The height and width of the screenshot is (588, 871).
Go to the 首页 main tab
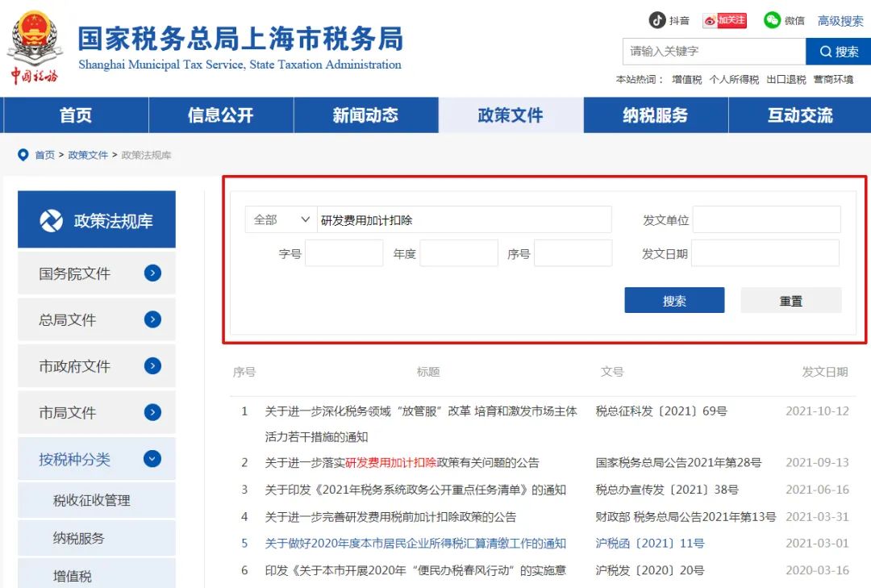(76, 115)
